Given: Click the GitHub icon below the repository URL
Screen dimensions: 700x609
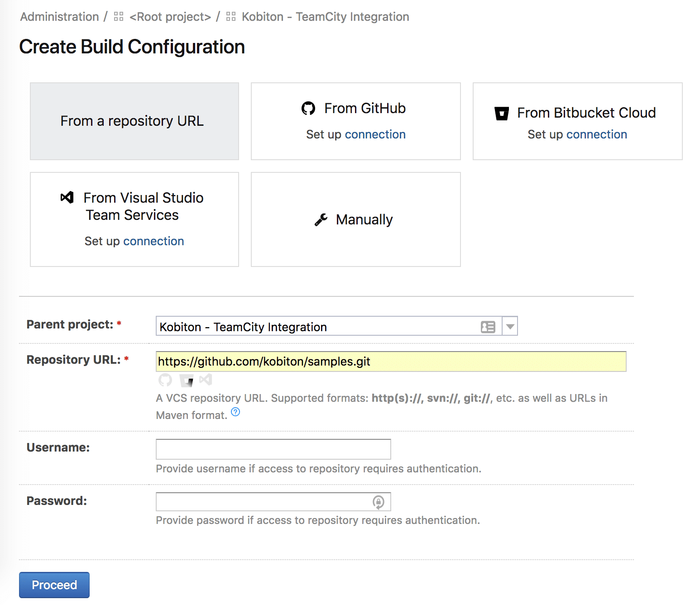Looking at the screenshot, I should [x=165, y=380].
